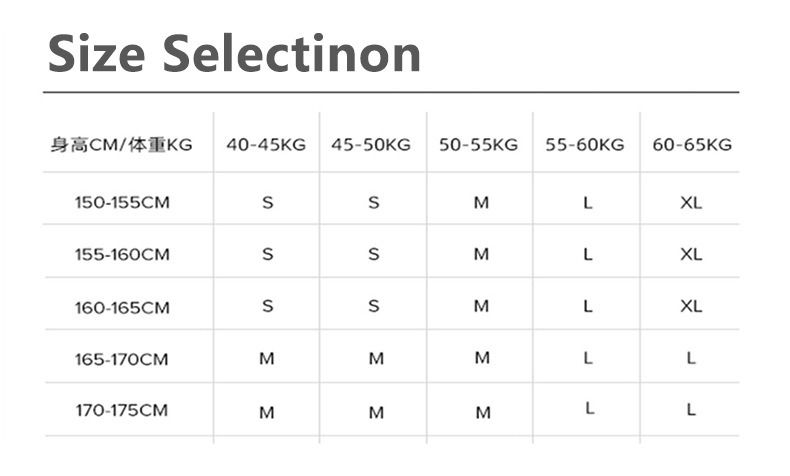Click the S under 40-45KG for 155-160CM

click(x=267, y=254)
